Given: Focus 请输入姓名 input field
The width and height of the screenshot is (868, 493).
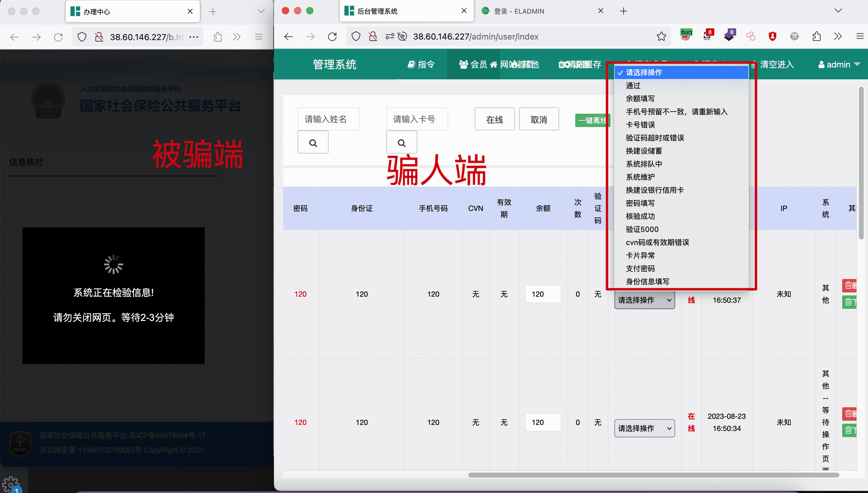Looking at the screenshot, I should 328,119.
